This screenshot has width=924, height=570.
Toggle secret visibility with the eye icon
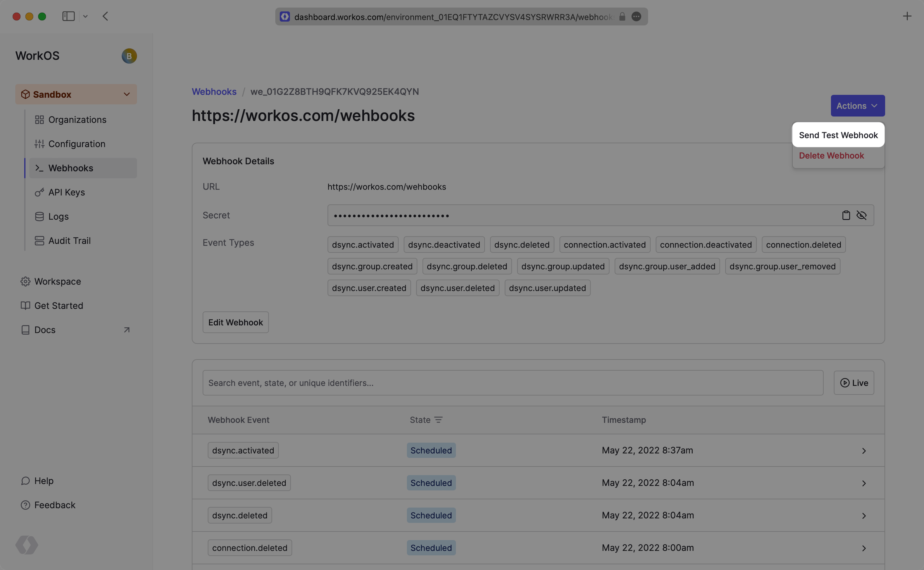click(861, 215)
